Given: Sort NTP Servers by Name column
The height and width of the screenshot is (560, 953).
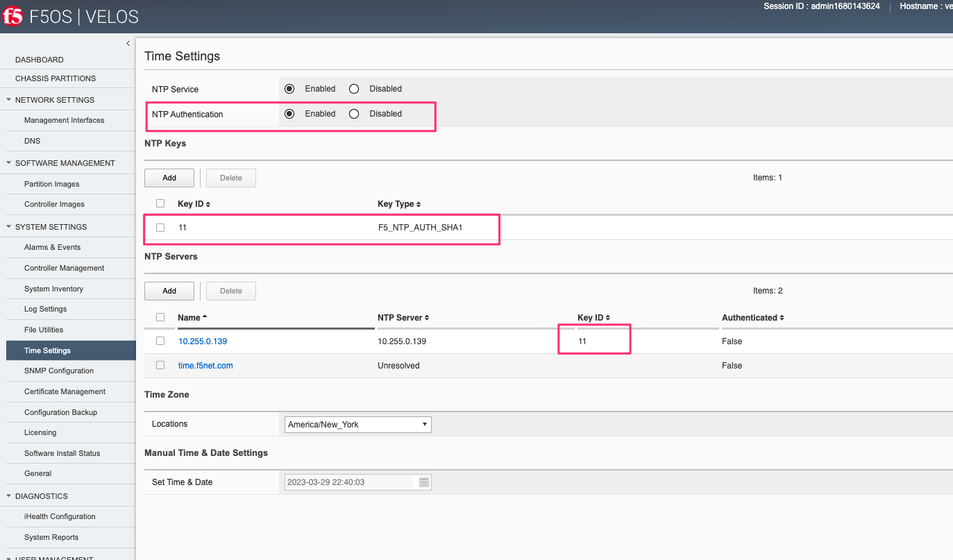Looking at the screenshot, I should pos(192,318).
